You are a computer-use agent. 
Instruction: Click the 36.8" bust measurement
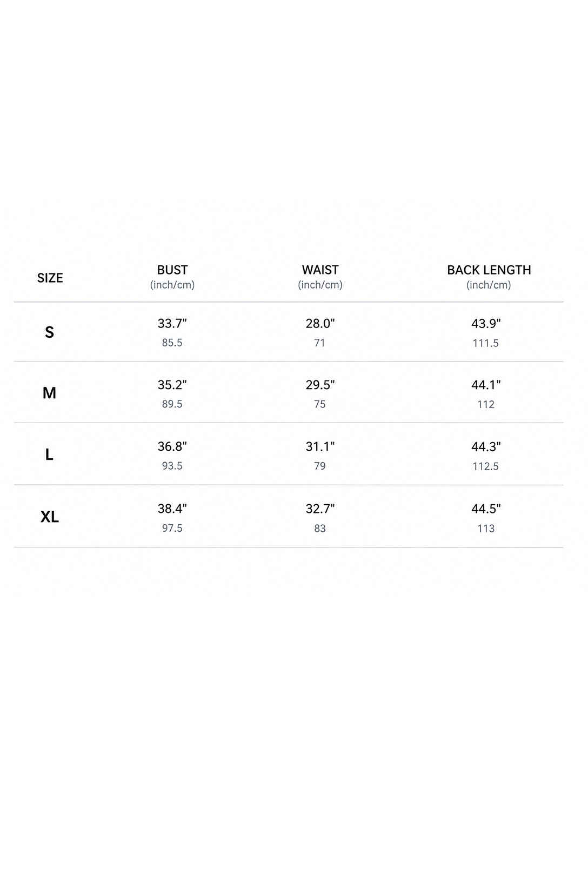(172, 446)
